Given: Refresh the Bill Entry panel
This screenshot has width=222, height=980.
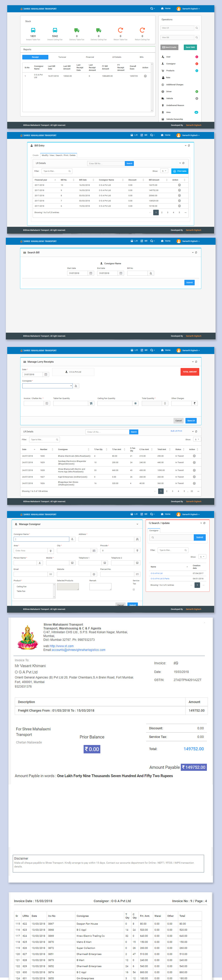Looking at the screenshot, I should tap(189, 145).
